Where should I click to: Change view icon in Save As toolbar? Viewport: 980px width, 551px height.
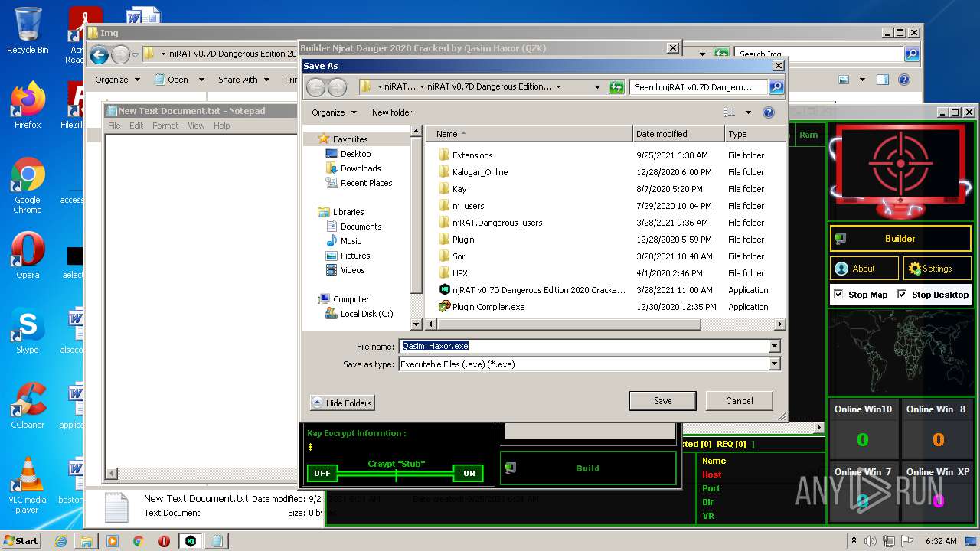[x=729, y=112]
